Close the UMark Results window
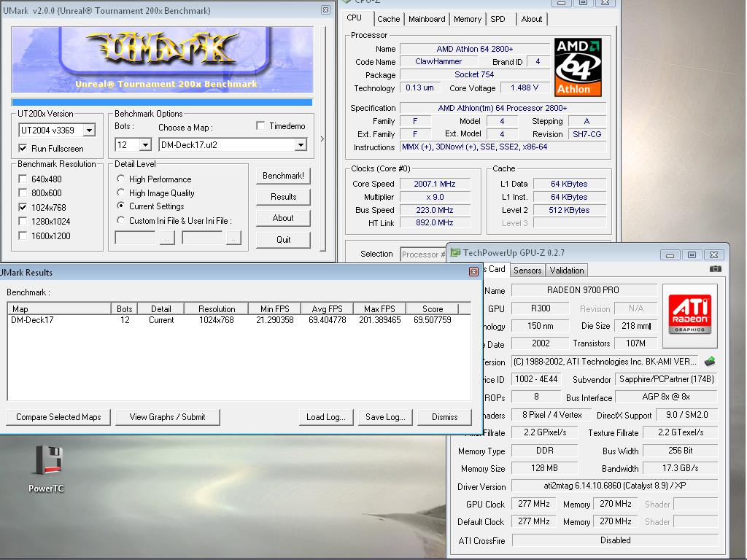 pyautogui.click(x=473, y=271)
